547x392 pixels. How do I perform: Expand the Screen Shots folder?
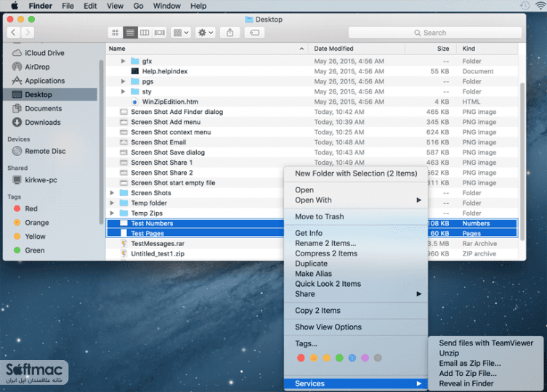112,193
